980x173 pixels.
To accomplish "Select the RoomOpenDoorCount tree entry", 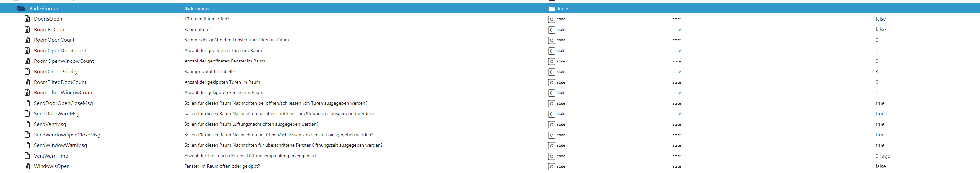I will (x=60, y=50).
